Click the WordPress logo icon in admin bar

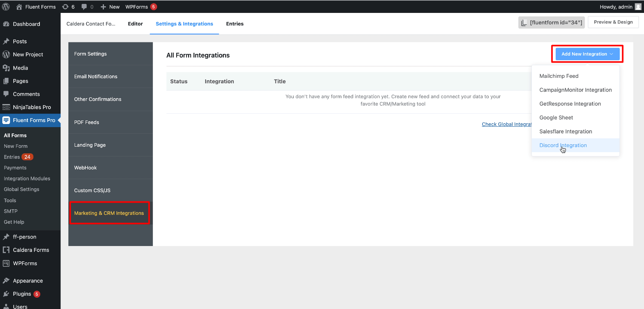[x=6, y=7]
